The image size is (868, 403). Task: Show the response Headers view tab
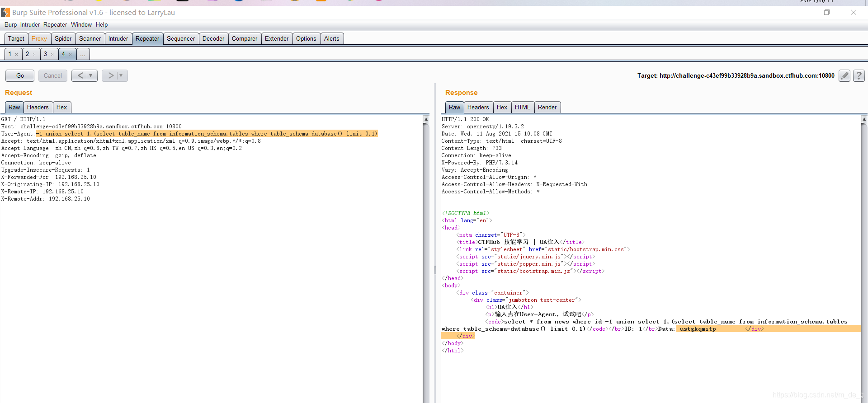(478, 108)
